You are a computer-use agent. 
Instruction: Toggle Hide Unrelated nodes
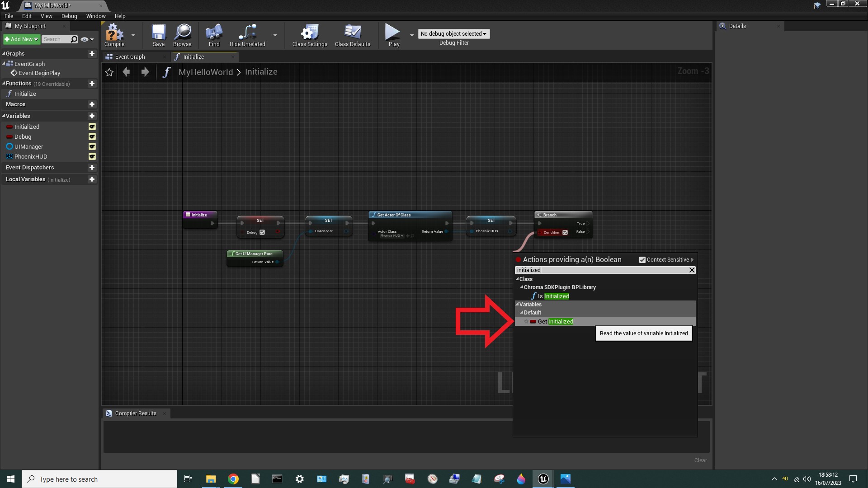click(247, 35)
